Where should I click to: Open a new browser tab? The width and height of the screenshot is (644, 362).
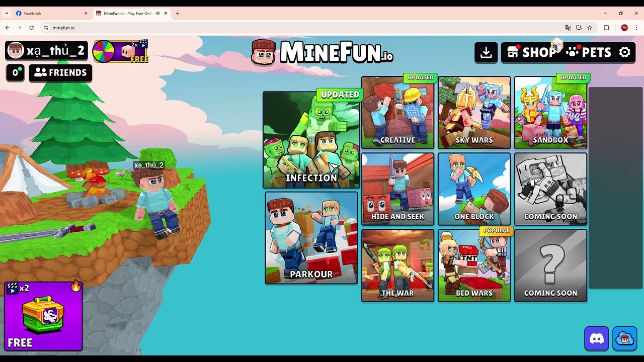pyautogui.click(x=177, y=13)
